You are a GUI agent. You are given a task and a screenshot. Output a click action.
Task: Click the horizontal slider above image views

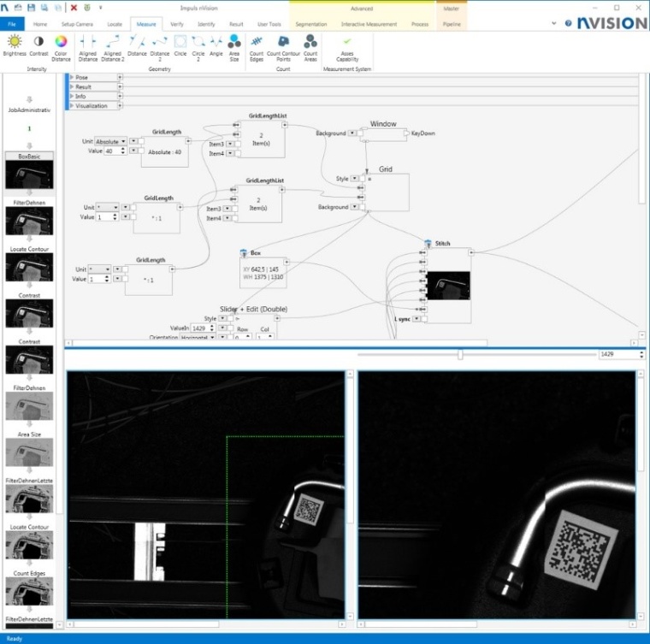tap(460, 353)
